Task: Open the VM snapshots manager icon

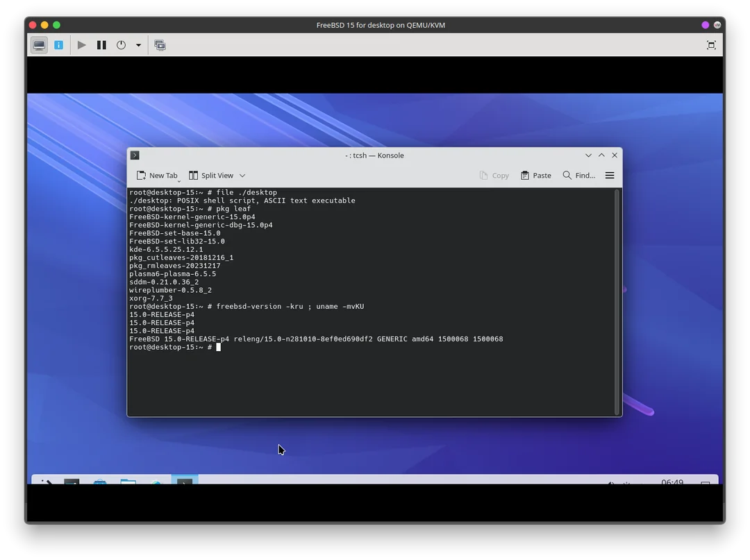Action: pos(160,45)
